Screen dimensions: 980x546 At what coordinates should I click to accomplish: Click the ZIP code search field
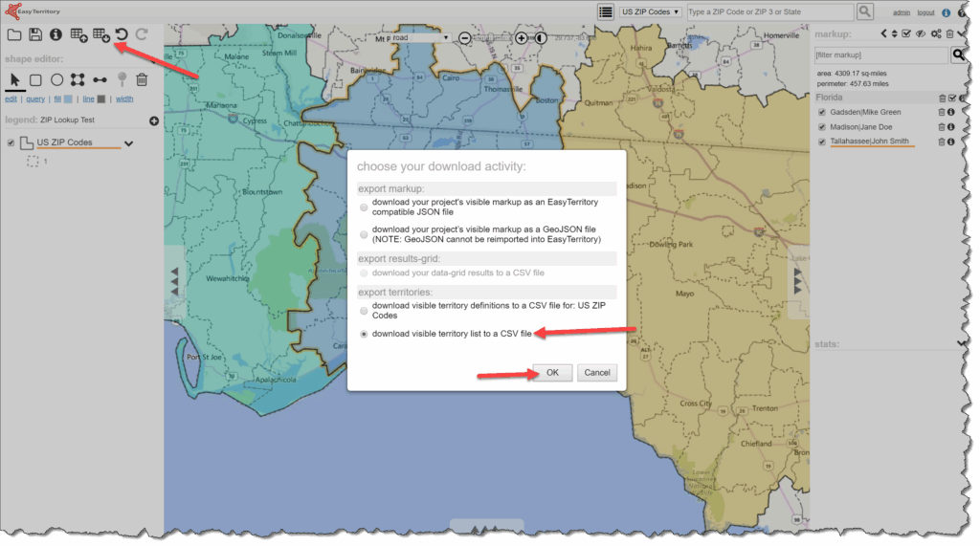pos(770,11)
